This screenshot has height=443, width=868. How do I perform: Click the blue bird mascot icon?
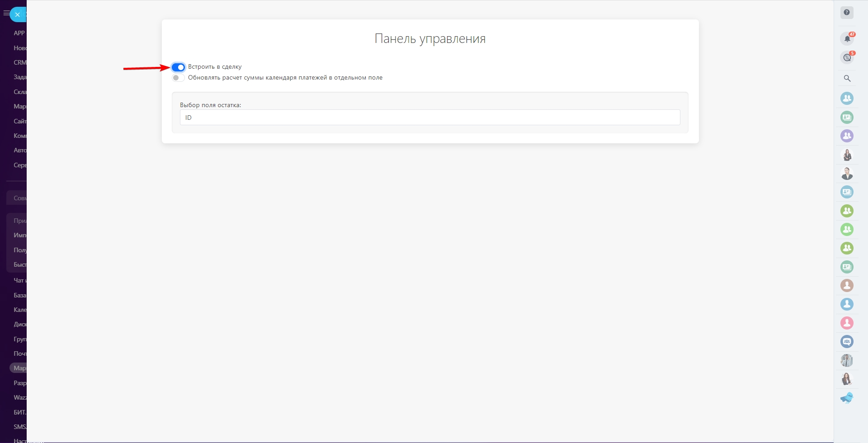click(x=847, y=398)
